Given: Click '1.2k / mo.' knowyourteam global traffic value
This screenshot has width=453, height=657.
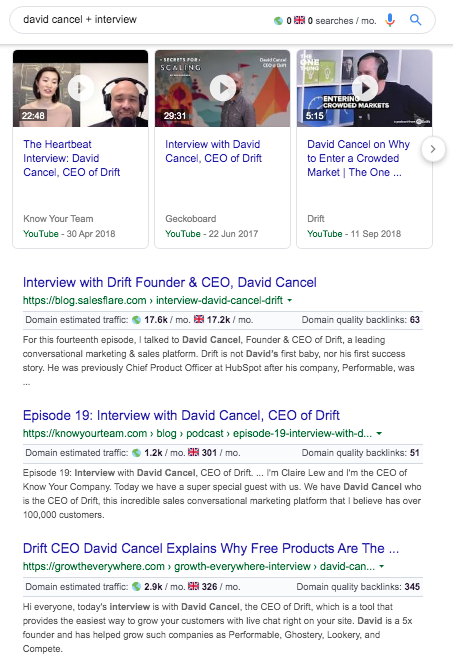Looking at the screenshot, I should [x=164, y=453].
